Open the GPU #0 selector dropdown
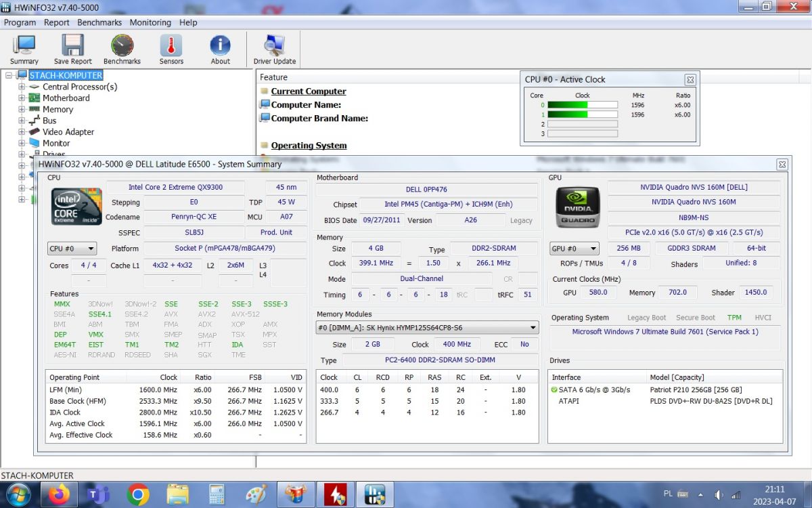Screen dimensions: 812x508 (x=574, y=249)
